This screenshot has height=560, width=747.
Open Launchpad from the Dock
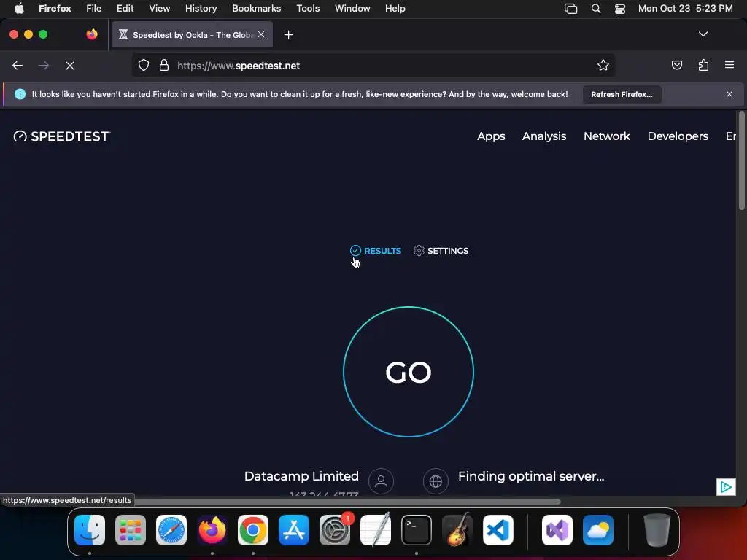pos(131,530)
